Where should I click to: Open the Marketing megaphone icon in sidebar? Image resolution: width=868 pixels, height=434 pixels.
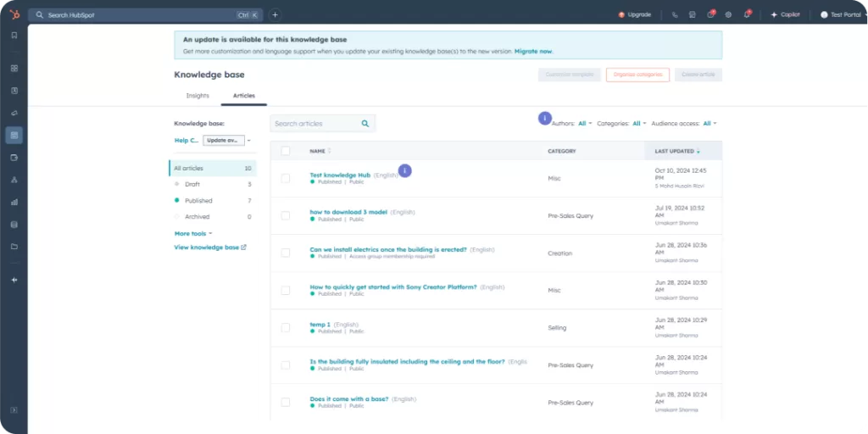(x=14, y=113)
